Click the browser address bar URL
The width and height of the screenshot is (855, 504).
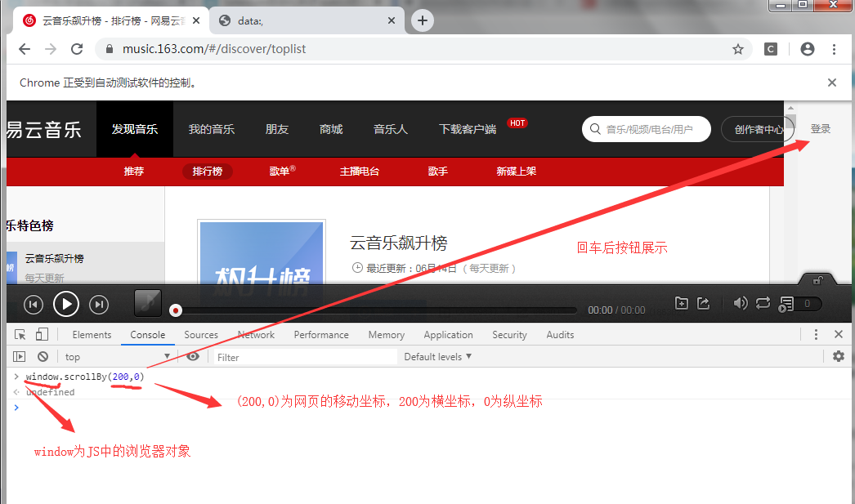pyautogui.click(x=214, y=49)
